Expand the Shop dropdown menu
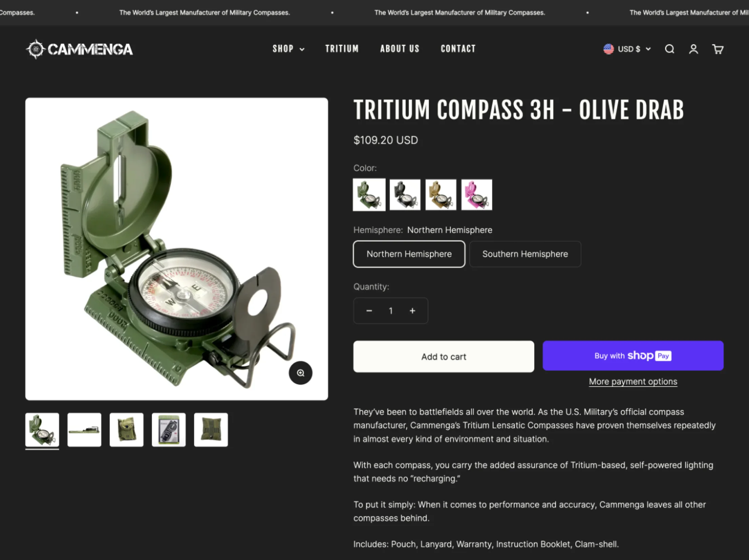Image resolution: width=749 pixels, height=560 pixels. point(289,49)
